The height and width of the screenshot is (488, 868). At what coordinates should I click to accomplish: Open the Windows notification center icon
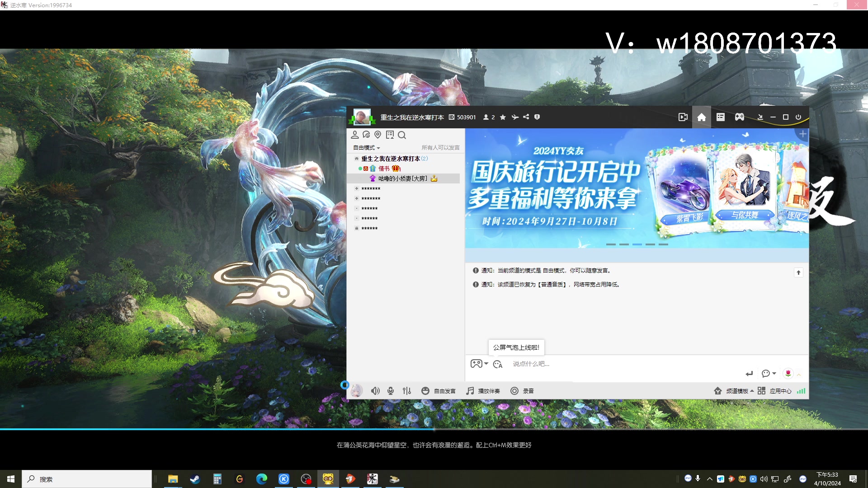click(853, 479)
